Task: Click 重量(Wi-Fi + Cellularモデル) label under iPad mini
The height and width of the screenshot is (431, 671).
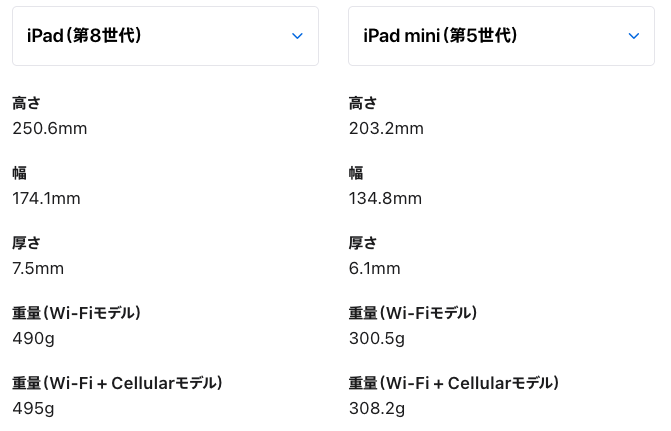Action: click(453, 383)
